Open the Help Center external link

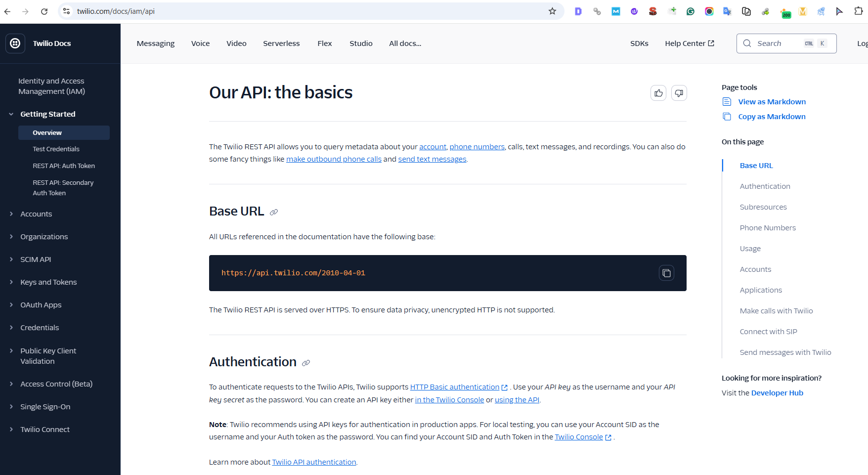pyautogui.click(x=690, y=43)
